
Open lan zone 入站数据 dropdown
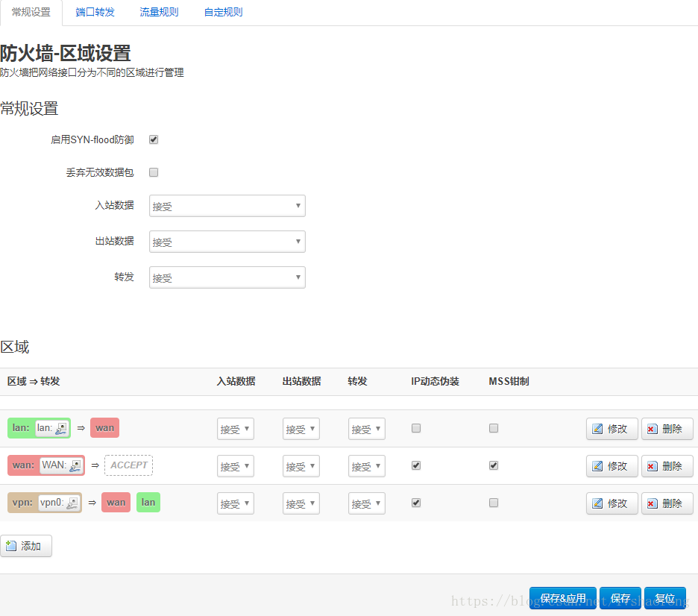[236, 429]
